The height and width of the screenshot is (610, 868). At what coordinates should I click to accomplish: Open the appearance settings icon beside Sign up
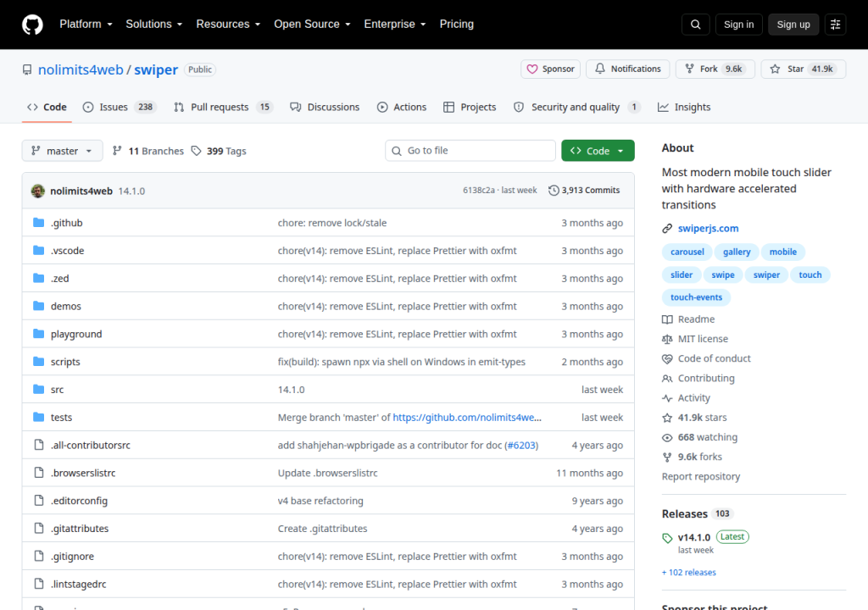[x=835, y=25]
